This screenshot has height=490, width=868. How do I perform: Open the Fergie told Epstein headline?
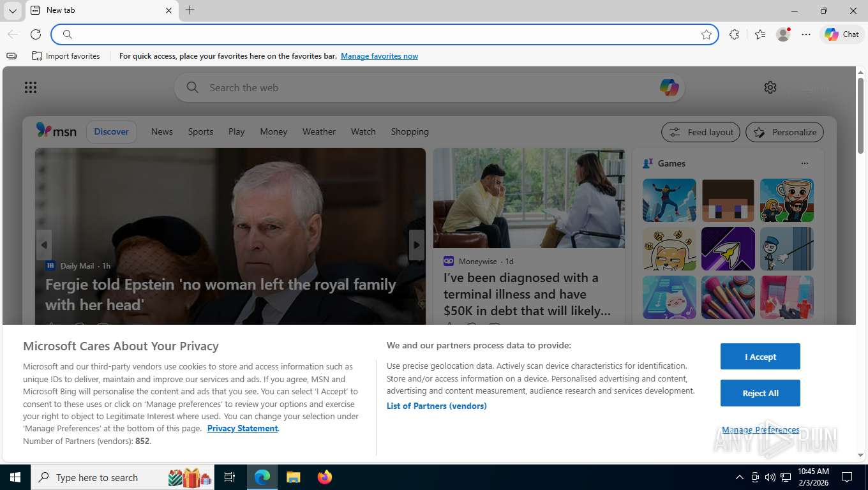point(221,294)
